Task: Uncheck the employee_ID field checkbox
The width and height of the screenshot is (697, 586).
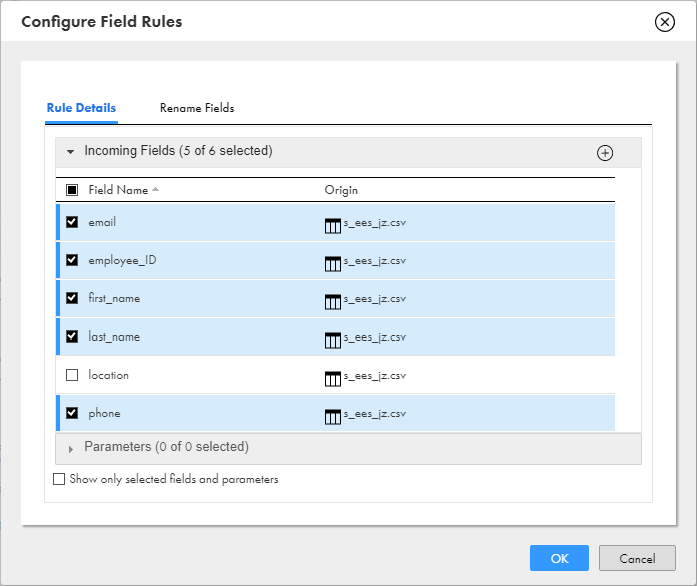Action: click(x=72, y=260)
